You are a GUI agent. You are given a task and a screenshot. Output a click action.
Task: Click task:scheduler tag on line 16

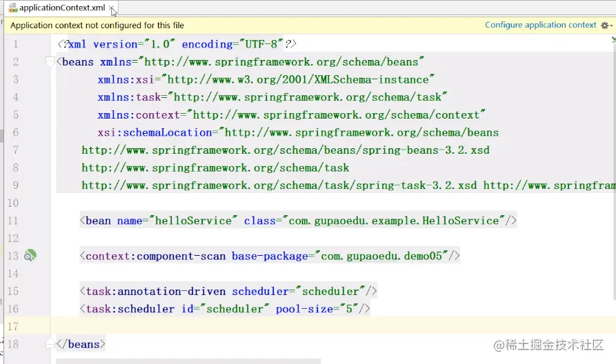click(x=130, y=309)
